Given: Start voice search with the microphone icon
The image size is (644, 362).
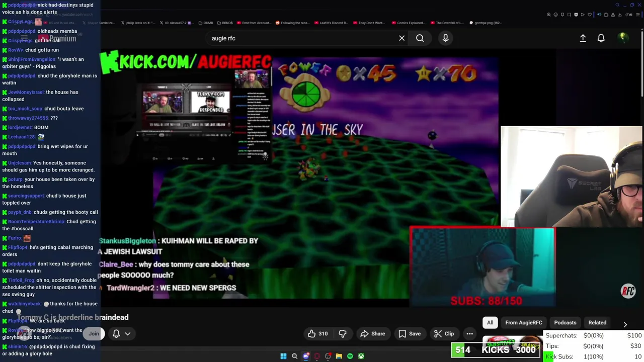Looking at the screenshot, I should click(445, 38).
